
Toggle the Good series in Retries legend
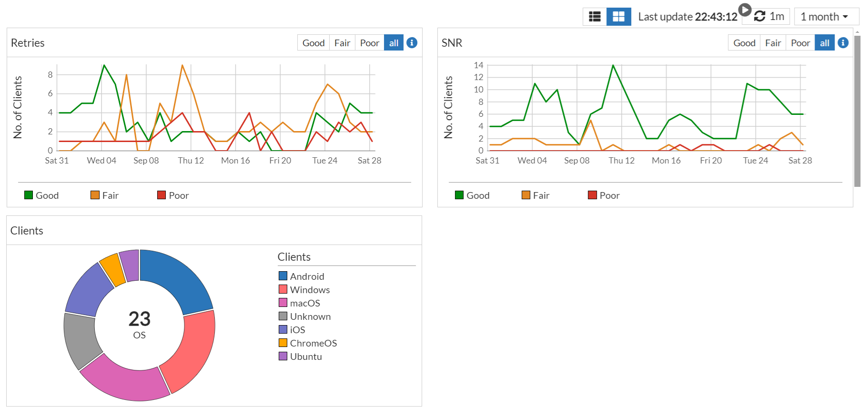pyautogui.click(x=41, y=195)
